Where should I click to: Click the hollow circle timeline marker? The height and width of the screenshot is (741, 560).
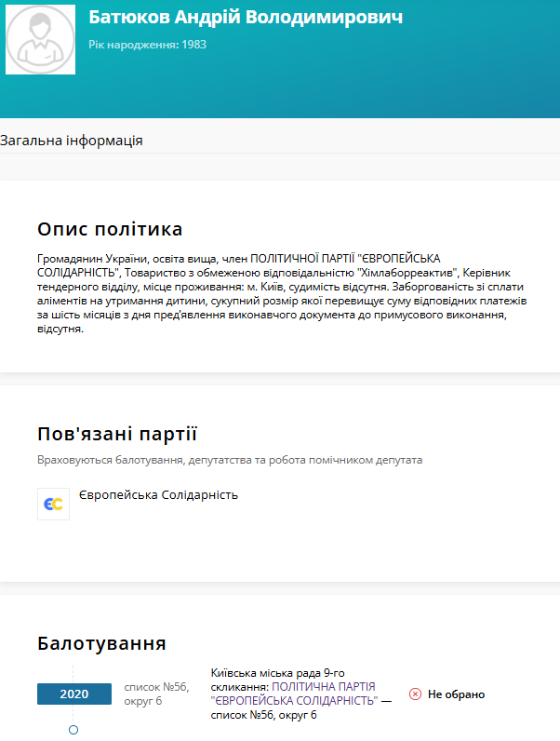[73, 730]
